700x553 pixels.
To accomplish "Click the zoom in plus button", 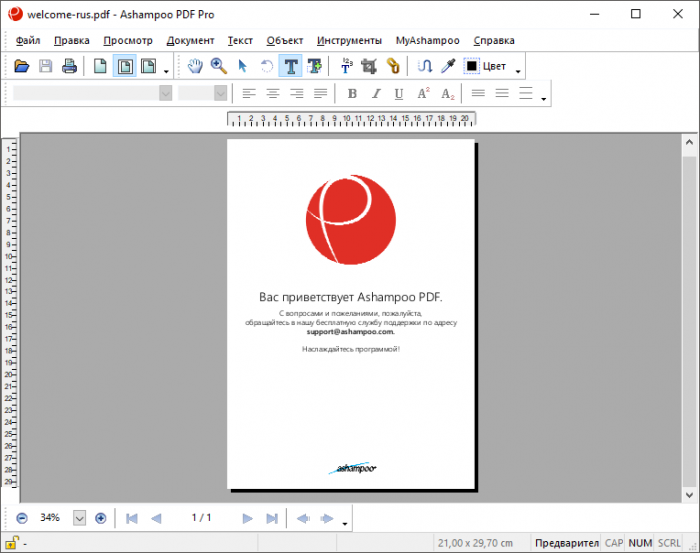I will tap(100, 518).
